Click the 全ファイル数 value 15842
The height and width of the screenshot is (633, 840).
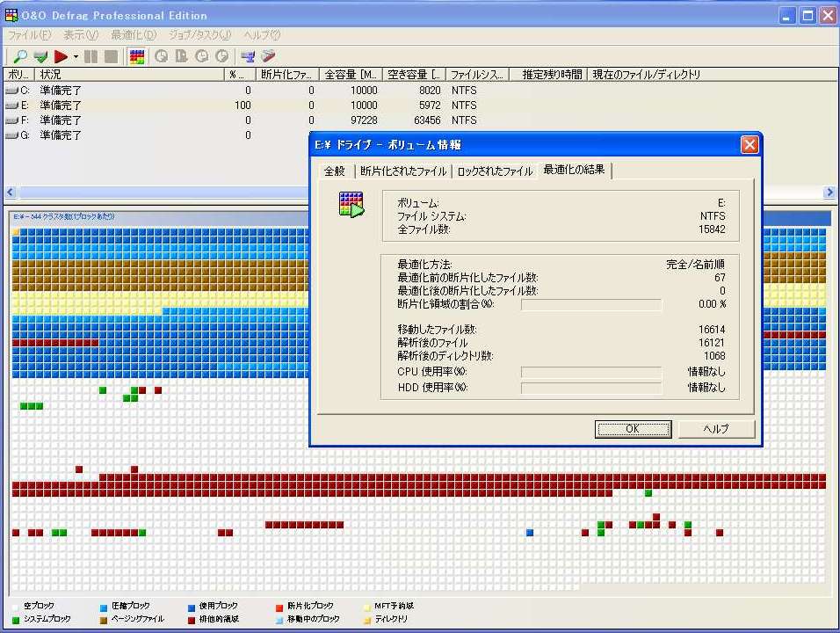(x=712, y=229)
